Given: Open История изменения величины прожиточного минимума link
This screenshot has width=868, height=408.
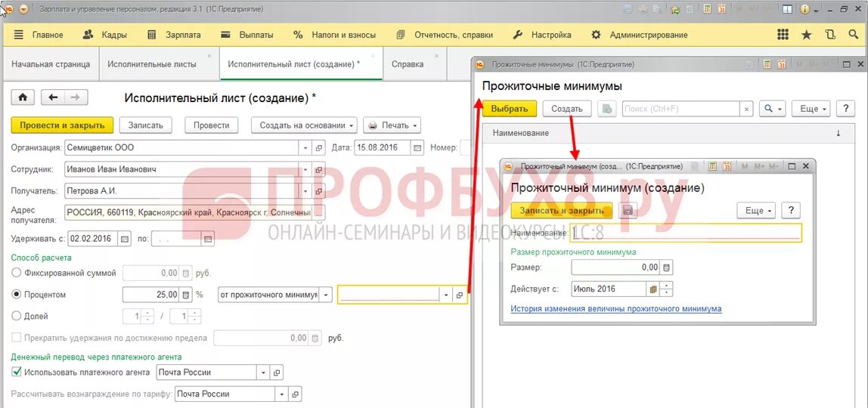Looking at the screenshot, I should 616,309.
